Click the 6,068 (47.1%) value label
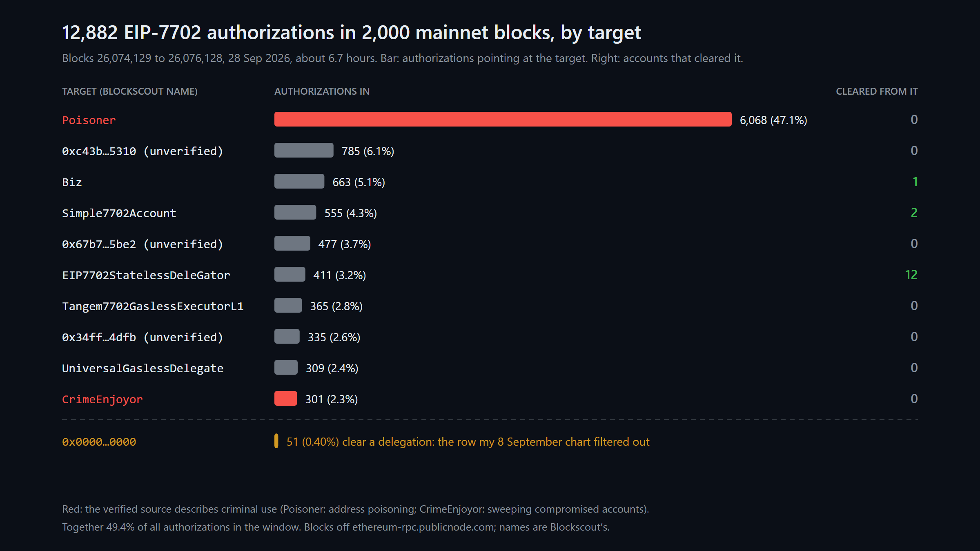The image size is (980, 551). pyautogui.click(x=773, y=120)
